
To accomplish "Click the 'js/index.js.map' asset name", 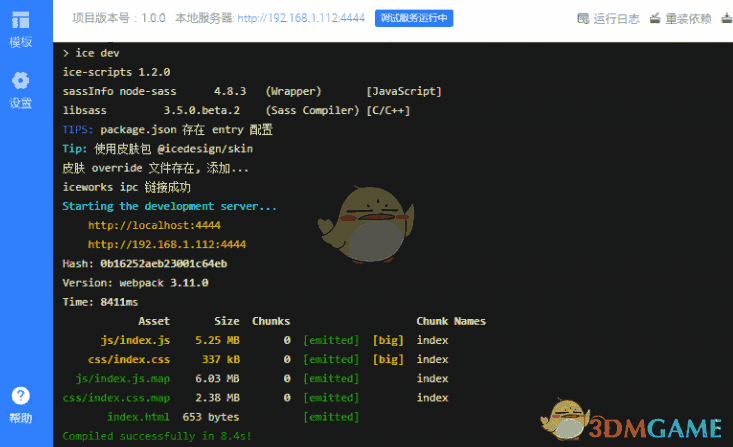I will point(123,379).
